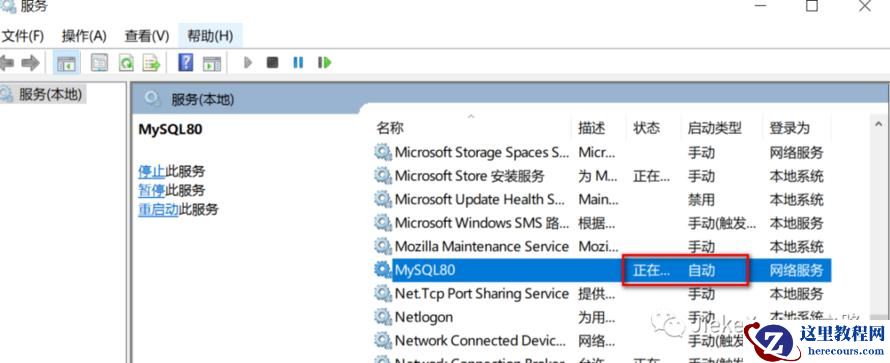
Task: Select 服务(本地) in the left tree
Action: [50, 94]
